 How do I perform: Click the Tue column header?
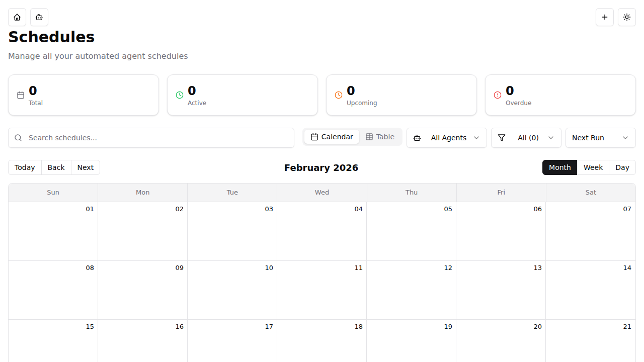click(x=232, y=193)
